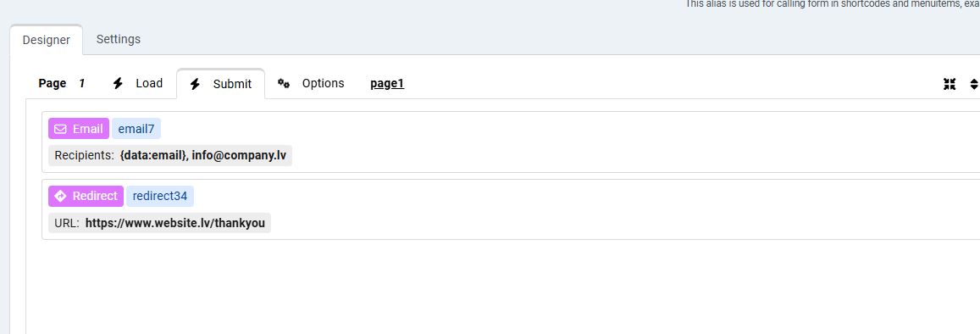
Task: Click the pink Redirect action badge
Action: 86,196
